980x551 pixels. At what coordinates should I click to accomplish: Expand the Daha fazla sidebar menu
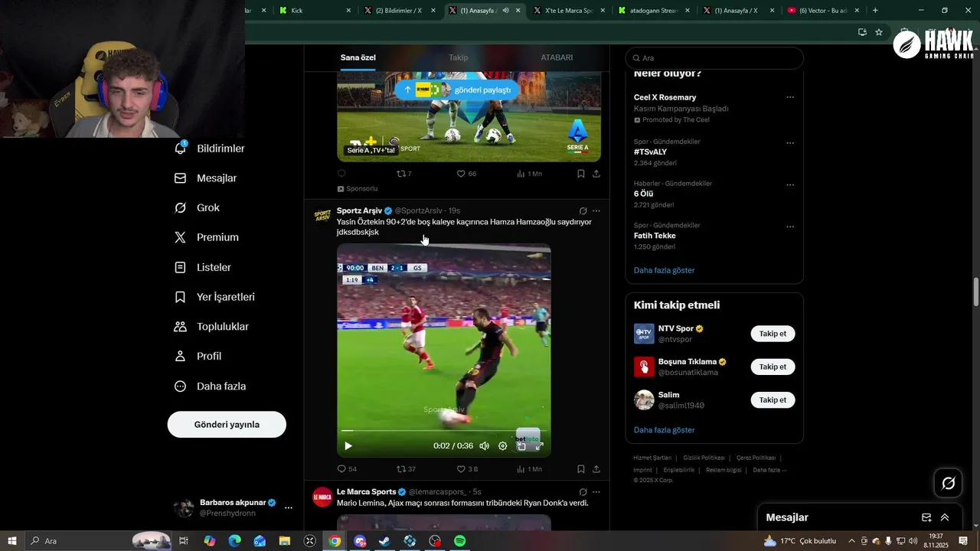point(210,386)
